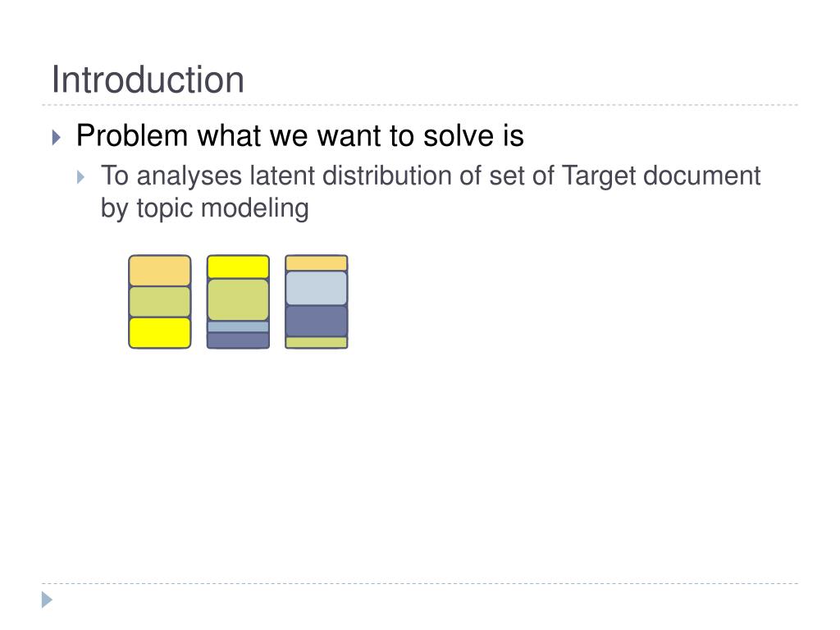Click yellow top block in second document
Viewport: 840px width, 630px height.
pos(238,267)
